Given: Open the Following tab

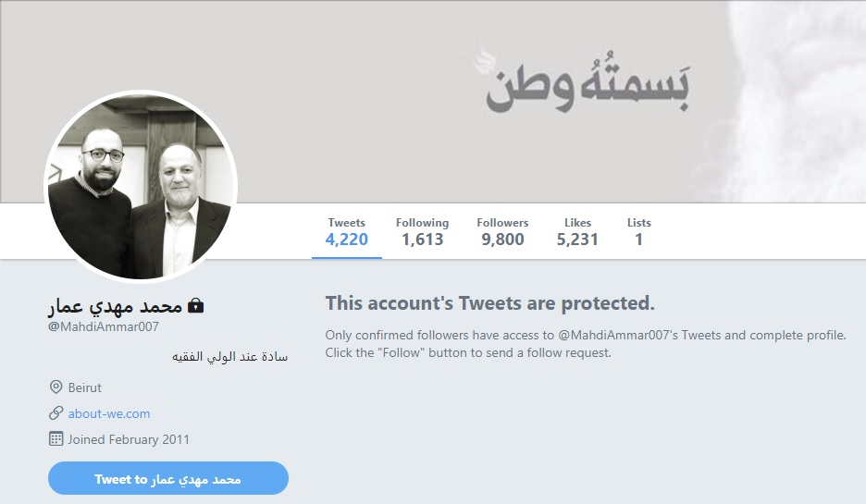Looking at the screenshot, I should [423, 231].
